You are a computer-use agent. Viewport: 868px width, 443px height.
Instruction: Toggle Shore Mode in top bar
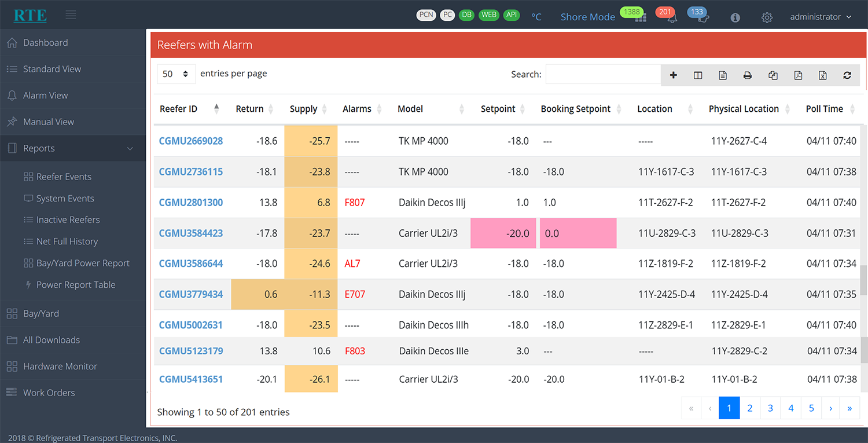coord(587,17)
